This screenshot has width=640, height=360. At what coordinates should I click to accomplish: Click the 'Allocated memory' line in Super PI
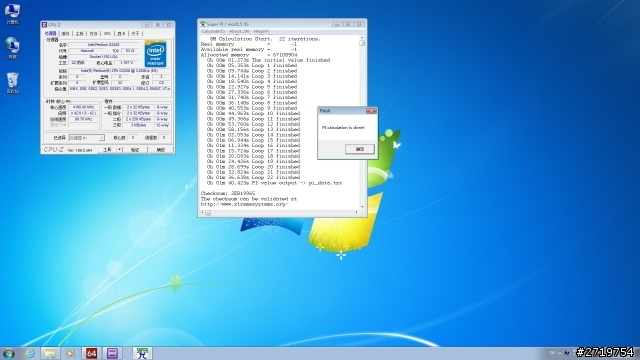click(x=249, y=55)
